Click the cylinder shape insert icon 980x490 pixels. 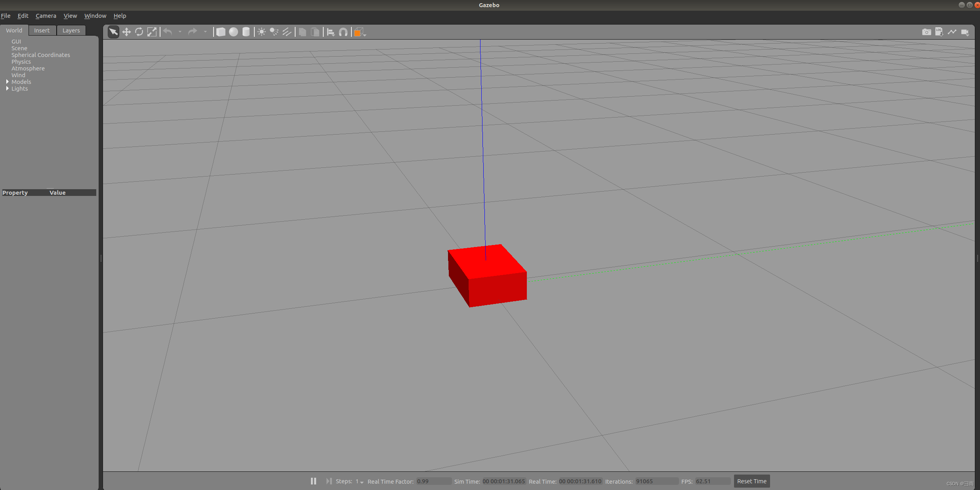(x=245, y=32)
